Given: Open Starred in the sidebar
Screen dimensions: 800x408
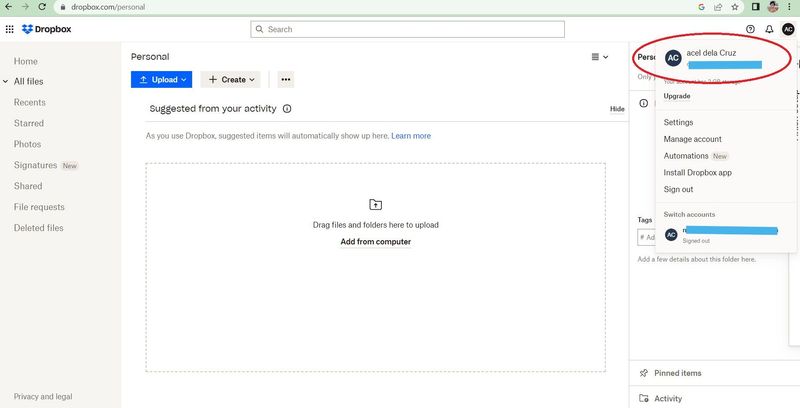Looking at the screenshot, I should (x=29, y=123).
